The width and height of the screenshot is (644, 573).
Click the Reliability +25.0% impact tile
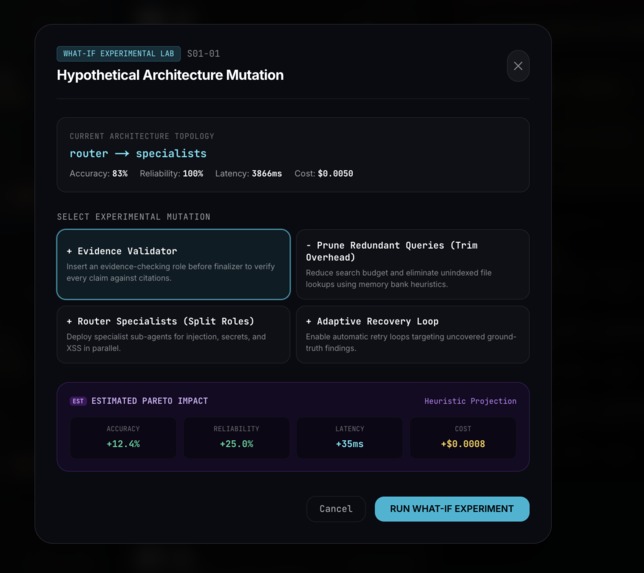pos(237,437)
